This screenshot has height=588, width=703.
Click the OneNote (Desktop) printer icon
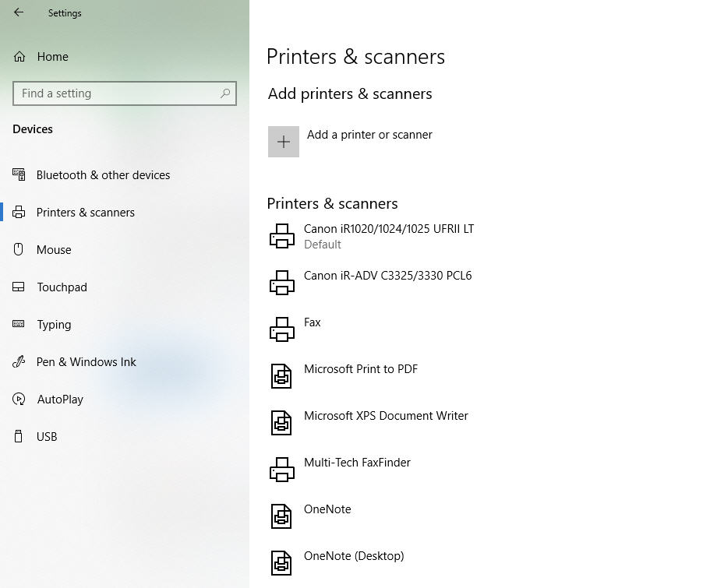(281, 563)
